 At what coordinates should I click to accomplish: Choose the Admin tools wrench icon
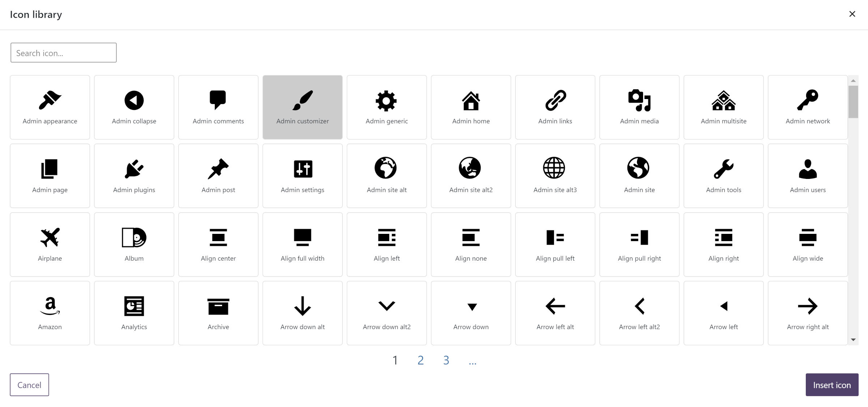coord(723,175)
